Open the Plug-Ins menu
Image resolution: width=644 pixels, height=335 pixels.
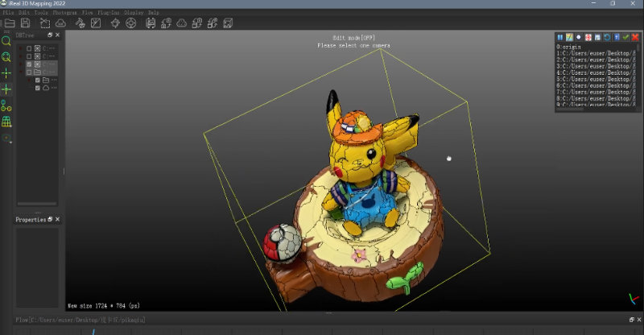[109, 13]
